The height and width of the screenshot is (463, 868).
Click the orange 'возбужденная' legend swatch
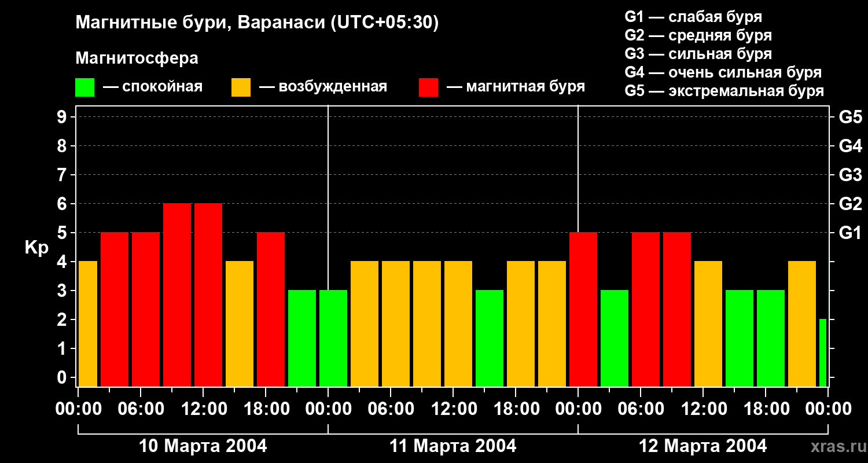241,87
